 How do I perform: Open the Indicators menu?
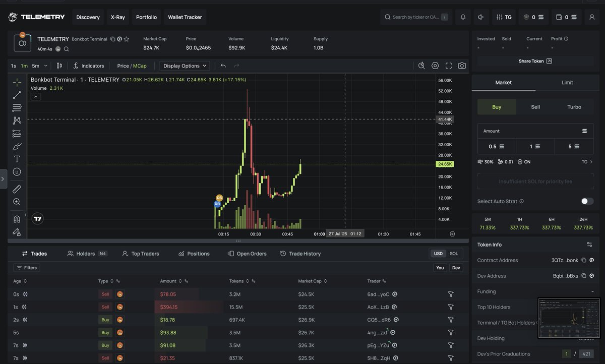(x=88, y=66)
